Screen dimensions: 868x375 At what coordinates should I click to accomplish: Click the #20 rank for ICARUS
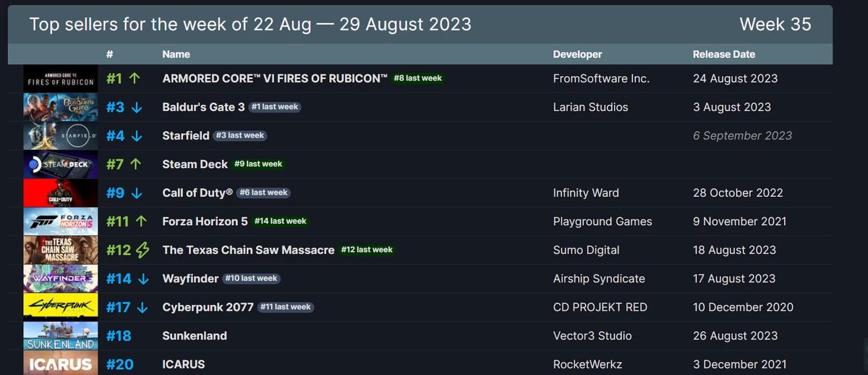coord(120,364)
